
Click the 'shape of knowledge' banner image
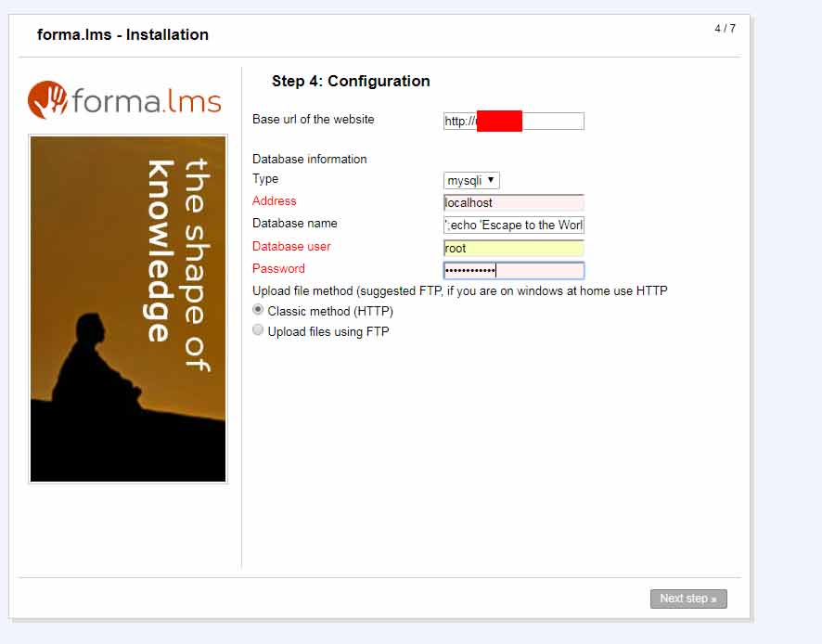pyautogui.click(x=128, y=308)
